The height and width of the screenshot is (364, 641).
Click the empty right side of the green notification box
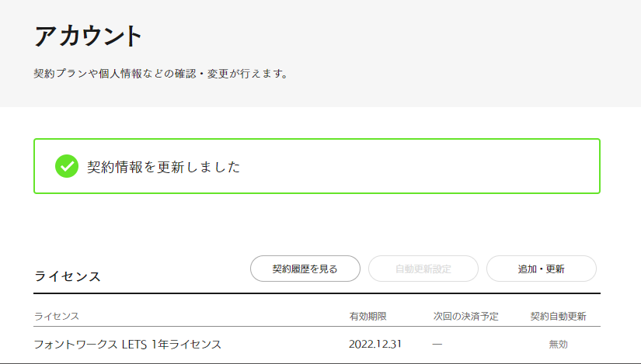pos(466,166)
